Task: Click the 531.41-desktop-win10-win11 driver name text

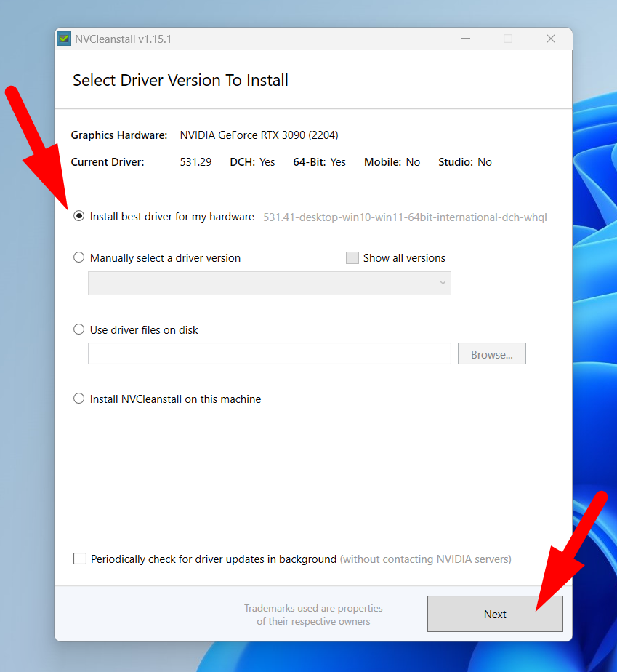Action: point(405,217)
